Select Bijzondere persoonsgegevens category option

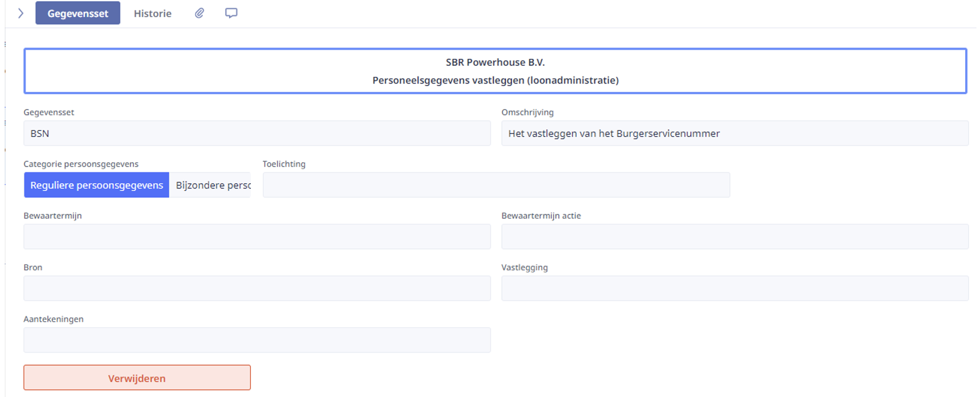210,185
